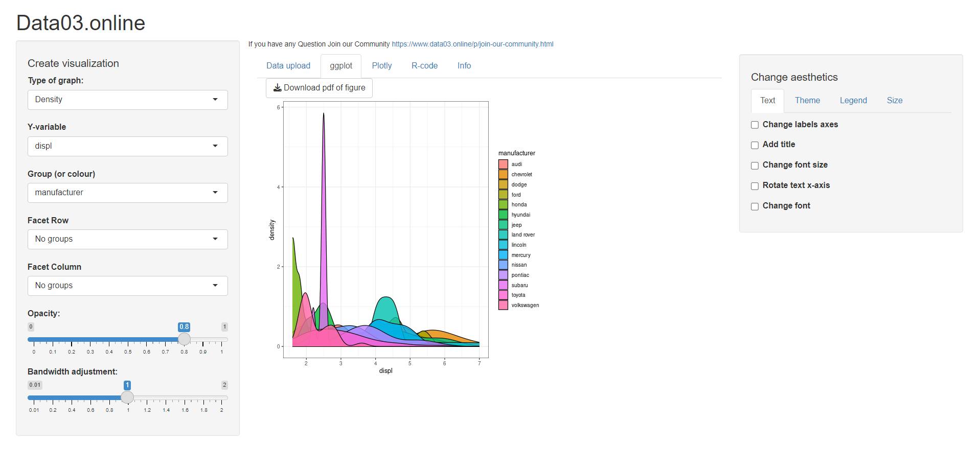Viewport: 980px width, 468px height.
Task: Click the mercury legend color swatch
Action: (503, 255)
